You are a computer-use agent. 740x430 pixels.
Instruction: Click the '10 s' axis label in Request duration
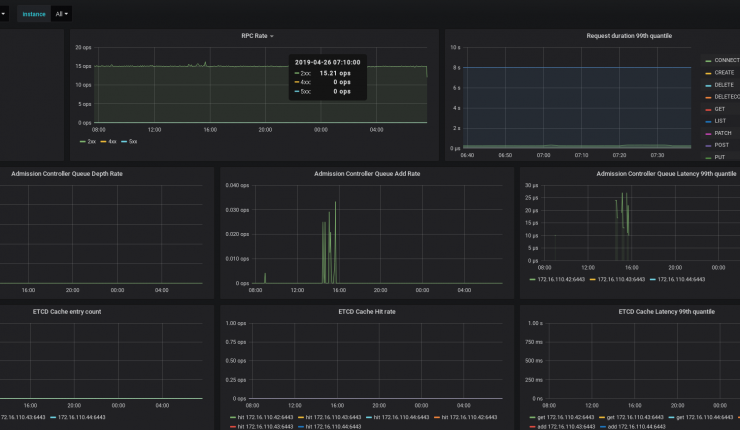(455, 48)
